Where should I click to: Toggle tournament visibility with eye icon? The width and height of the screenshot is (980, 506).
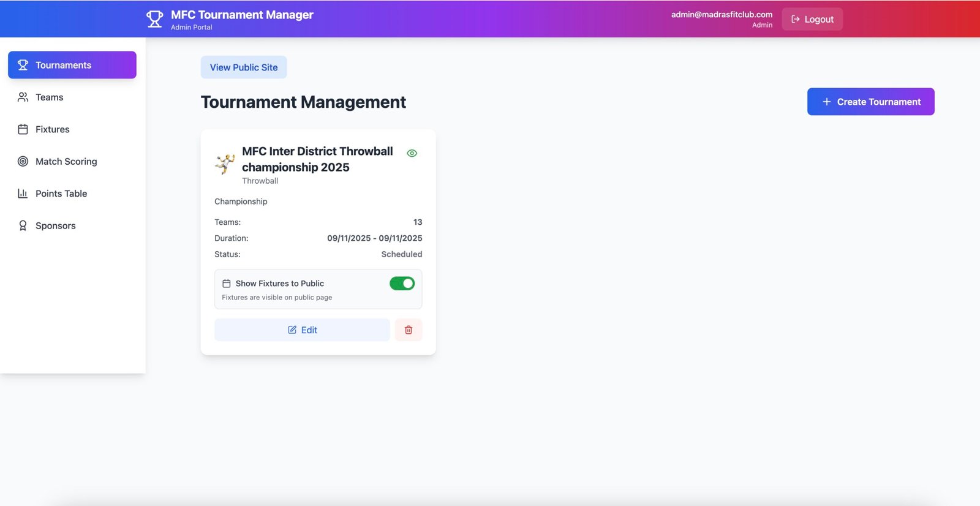click(412, 153)
